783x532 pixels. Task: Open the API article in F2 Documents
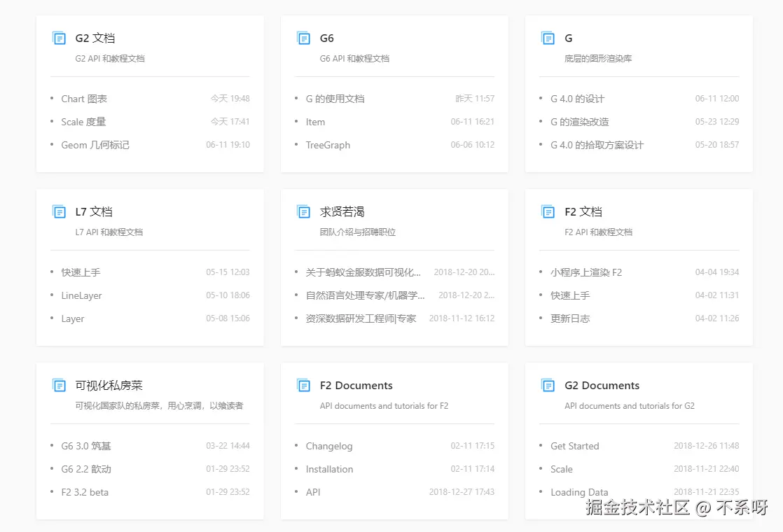coord(313,492)
